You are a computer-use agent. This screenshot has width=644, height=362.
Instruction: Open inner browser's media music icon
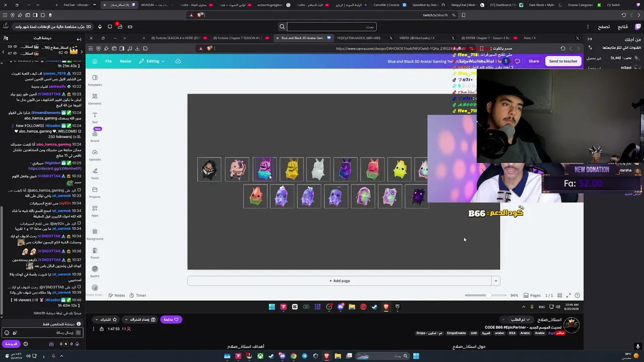129,49
